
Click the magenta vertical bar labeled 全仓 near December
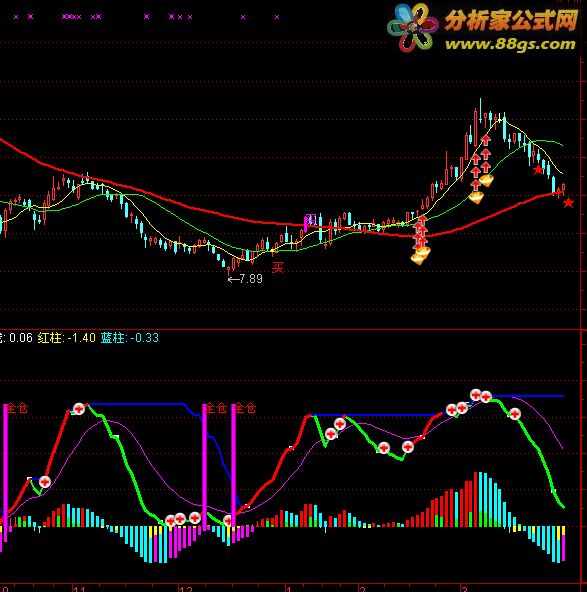coord(204,467)
